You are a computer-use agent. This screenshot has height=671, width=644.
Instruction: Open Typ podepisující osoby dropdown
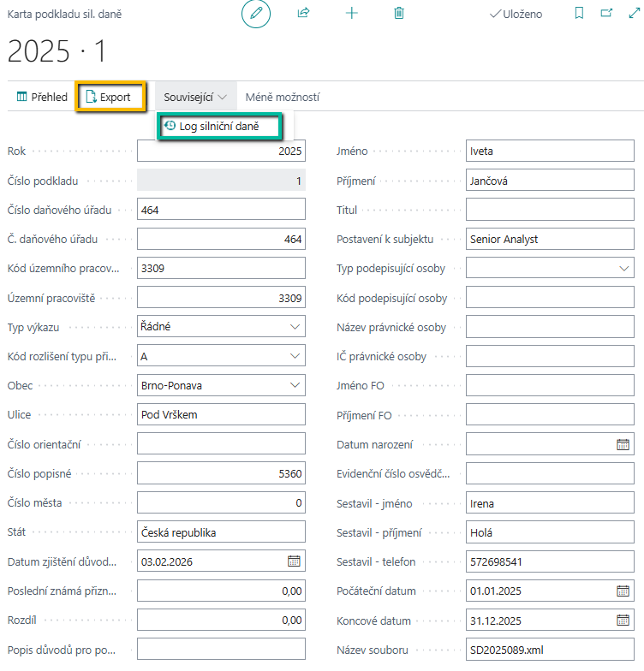(x=623, y=269)
